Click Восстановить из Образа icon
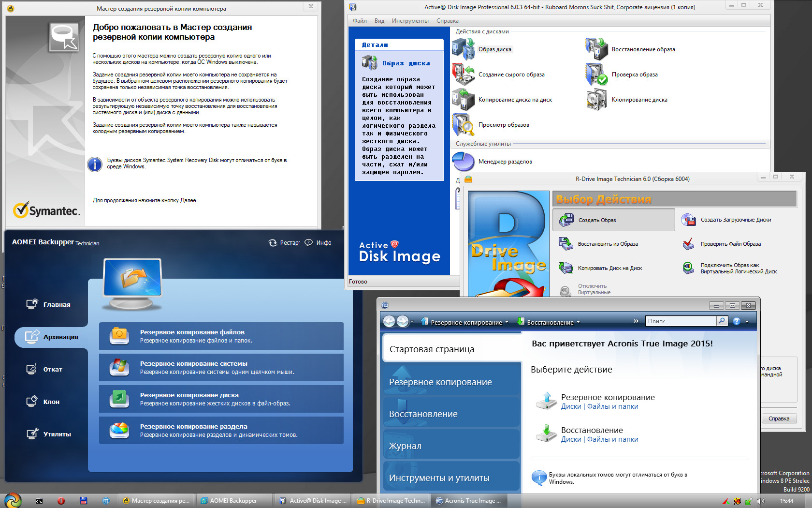The width and height of the screenshot is (812, 508). (566, 243)
